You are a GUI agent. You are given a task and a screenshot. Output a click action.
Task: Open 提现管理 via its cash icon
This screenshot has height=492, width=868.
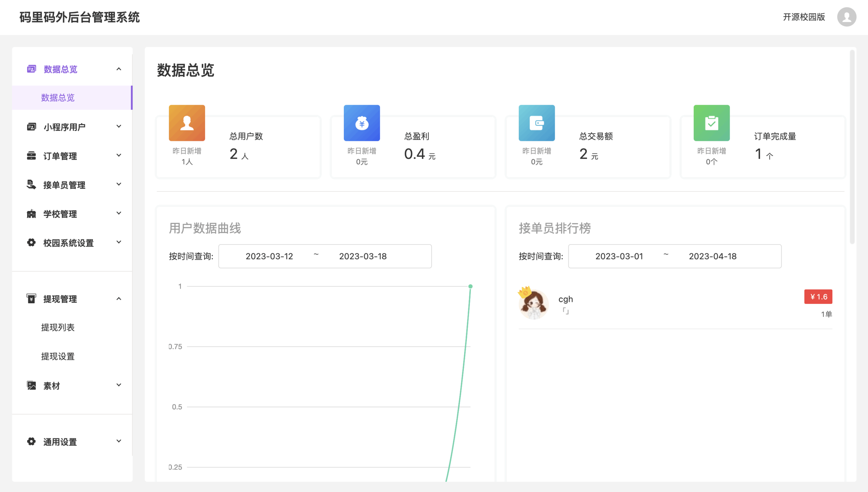(31, 299)
